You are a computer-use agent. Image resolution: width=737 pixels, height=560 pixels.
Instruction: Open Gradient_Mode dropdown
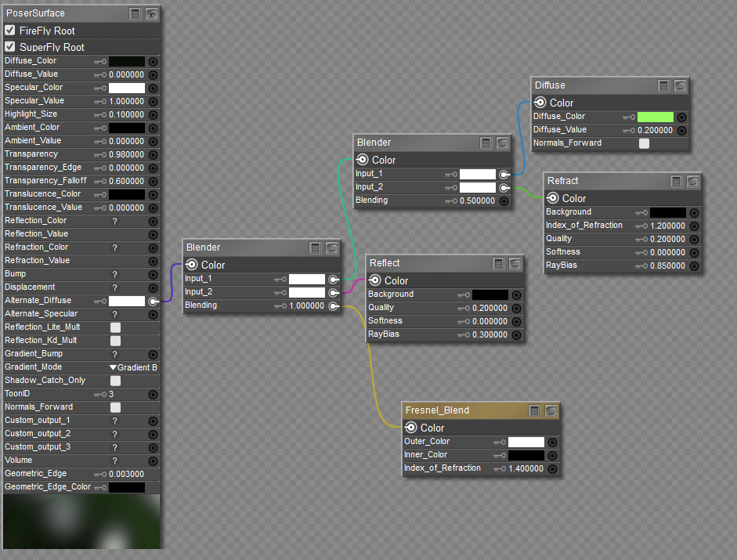pyautogui.click(x=133, y=367)
